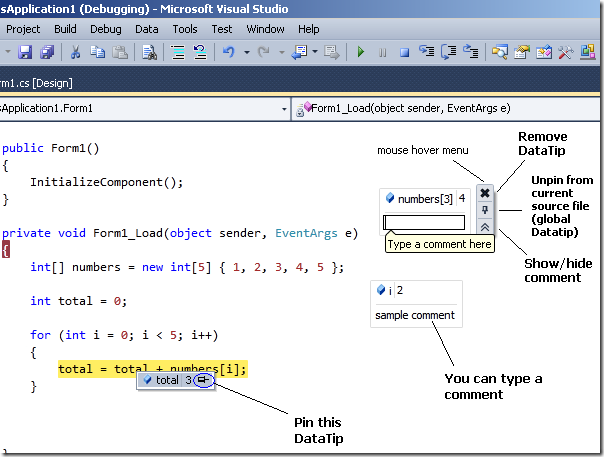Open the Undo history dropdown arrow
604x457 pixels.
click(x=247, y=52)
